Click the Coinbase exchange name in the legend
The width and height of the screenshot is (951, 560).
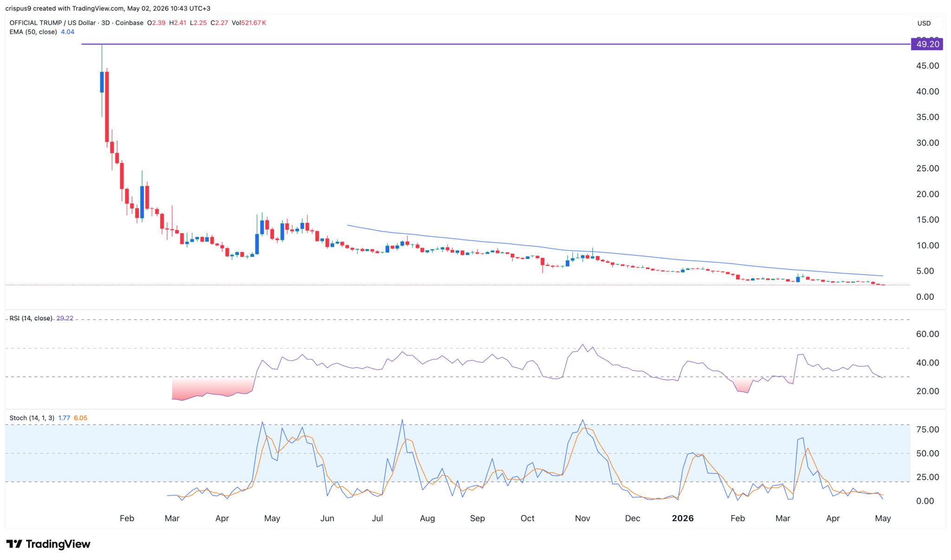coord(129,23)
